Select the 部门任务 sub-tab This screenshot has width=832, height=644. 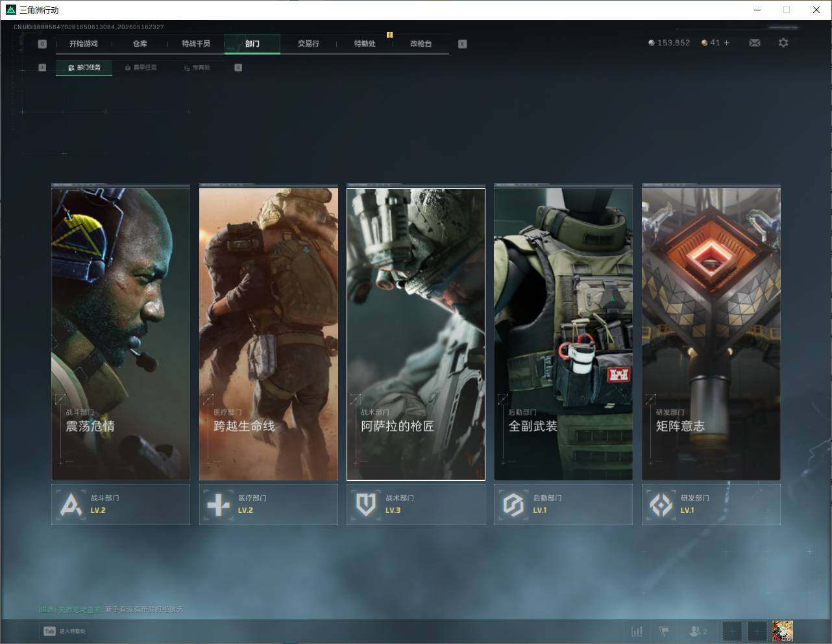coord(84,68)
